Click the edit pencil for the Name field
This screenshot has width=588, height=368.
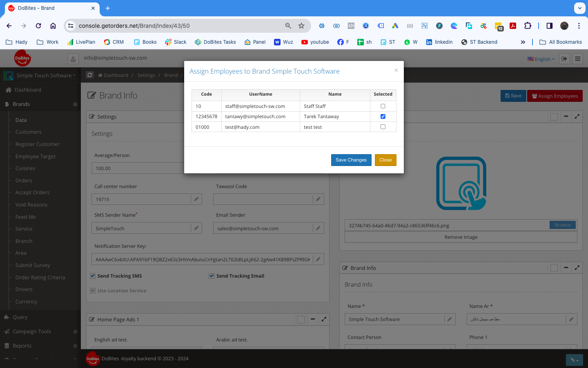point(450,319)
